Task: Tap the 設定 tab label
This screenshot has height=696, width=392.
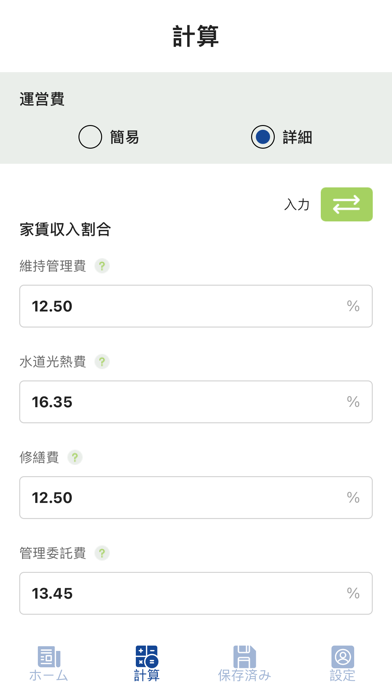Action: tap(343, 676)
